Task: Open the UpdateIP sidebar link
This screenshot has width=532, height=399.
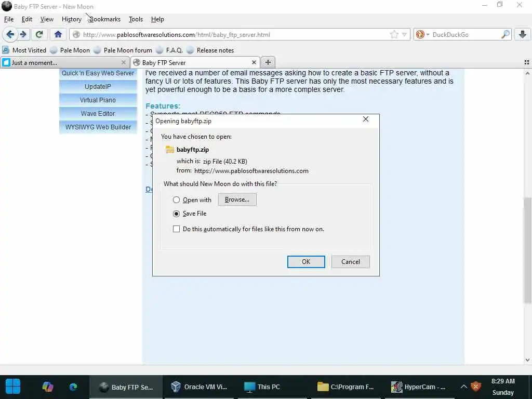Action: (x=98, y=87)
